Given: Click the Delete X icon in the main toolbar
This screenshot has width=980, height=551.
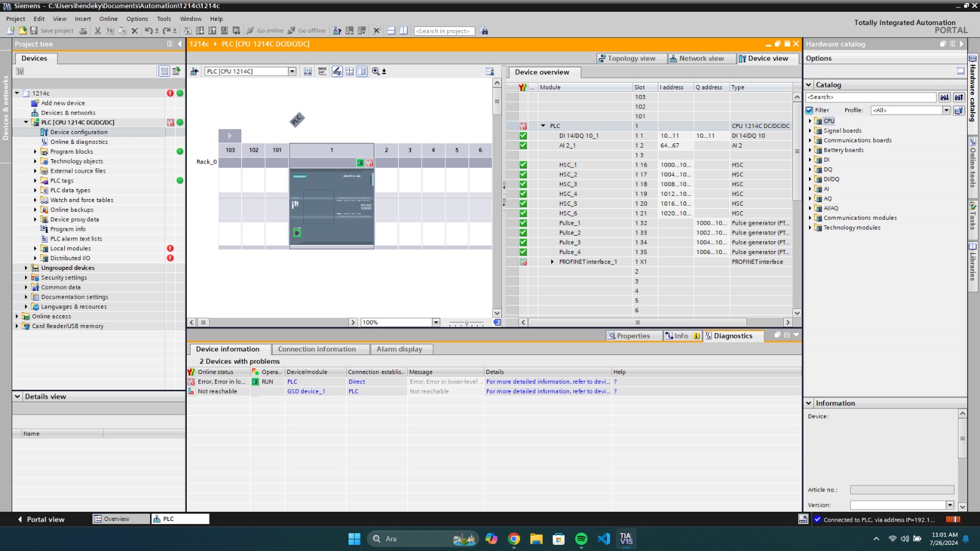Looking at the screenshot, I should (x=135, y=31).
